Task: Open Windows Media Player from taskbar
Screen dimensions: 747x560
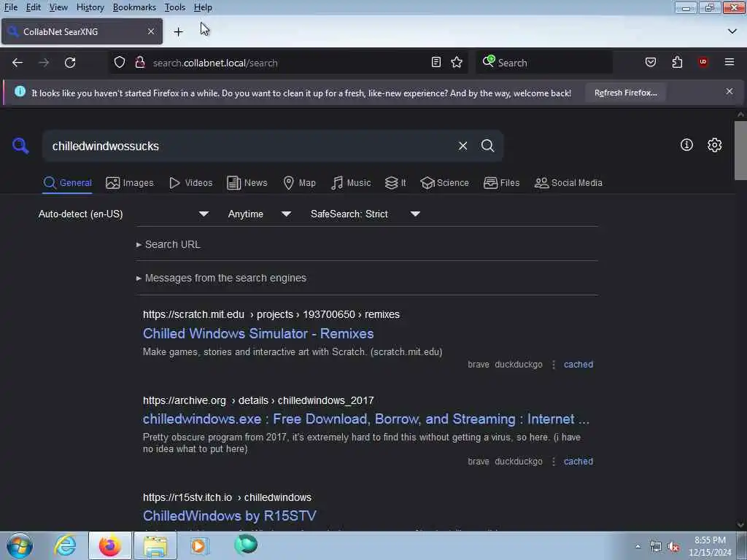Action: click(x=200, y=545)
